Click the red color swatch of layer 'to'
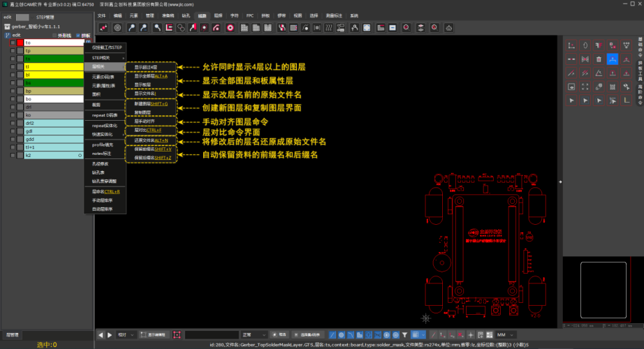The height and width of the screenshot is (349, 644). pos(20,43)
